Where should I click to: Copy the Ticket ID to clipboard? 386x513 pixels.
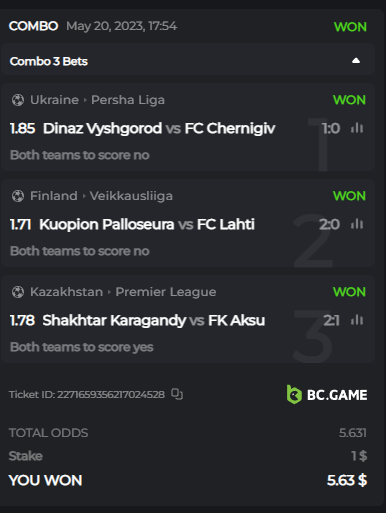pos(177,394)
